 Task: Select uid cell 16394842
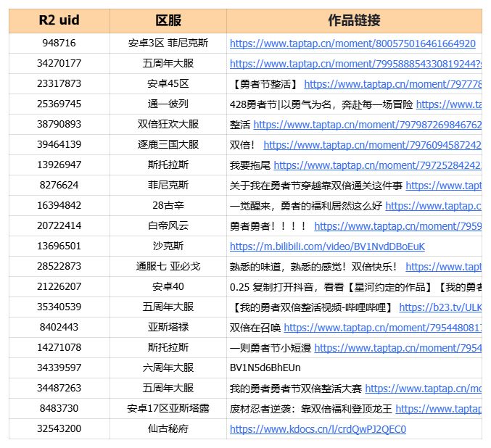pos(59,206)
